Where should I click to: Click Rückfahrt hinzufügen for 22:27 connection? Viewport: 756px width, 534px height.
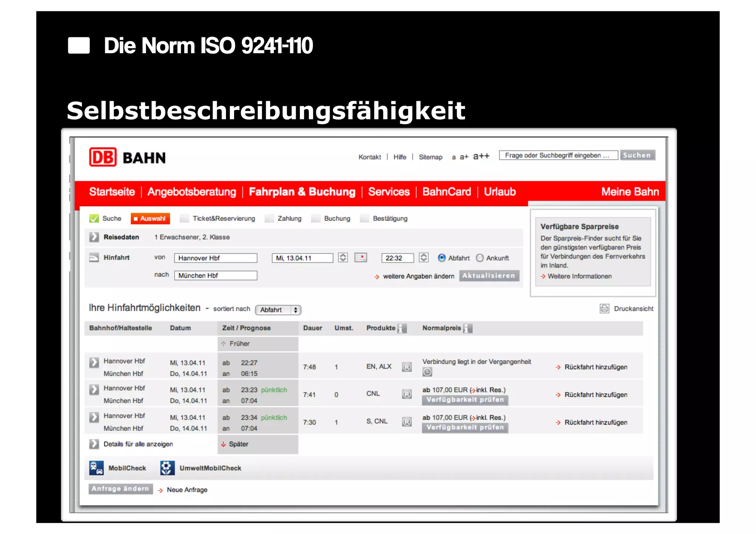[x=596, y=367]
